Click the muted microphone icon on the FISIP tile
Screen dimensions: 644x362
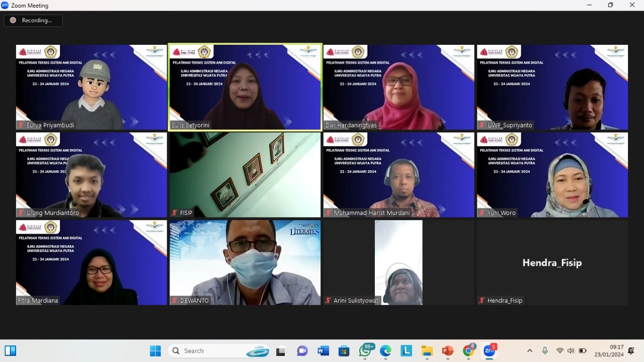pos(175,212)
